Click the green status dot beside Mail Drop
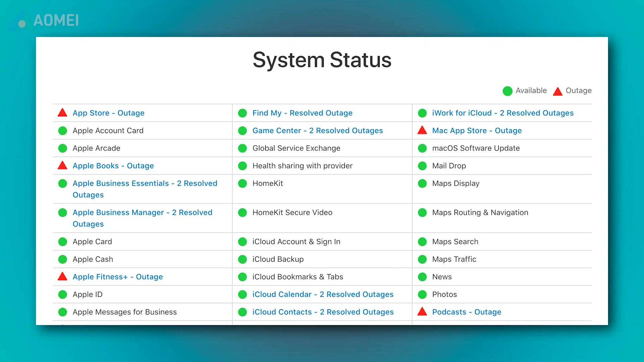 [x=422, y=166]
